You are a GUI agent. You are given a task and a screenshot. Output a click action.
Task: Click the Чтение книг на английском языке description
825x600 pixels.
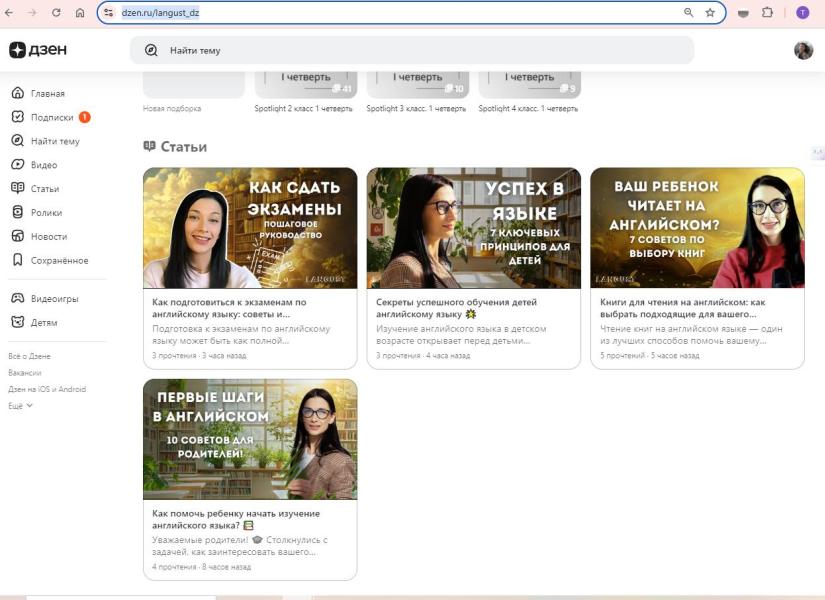click(691, 335)
